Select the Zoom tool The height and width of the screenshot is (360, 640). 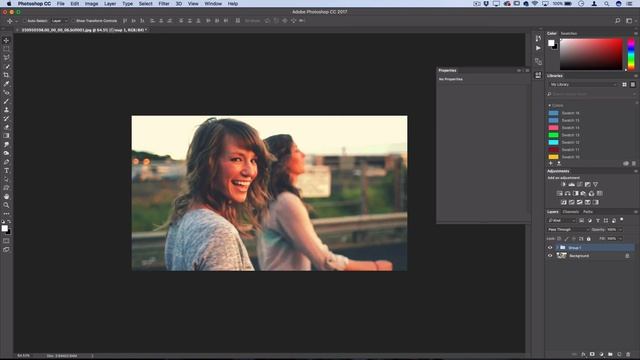click(6, 205)
